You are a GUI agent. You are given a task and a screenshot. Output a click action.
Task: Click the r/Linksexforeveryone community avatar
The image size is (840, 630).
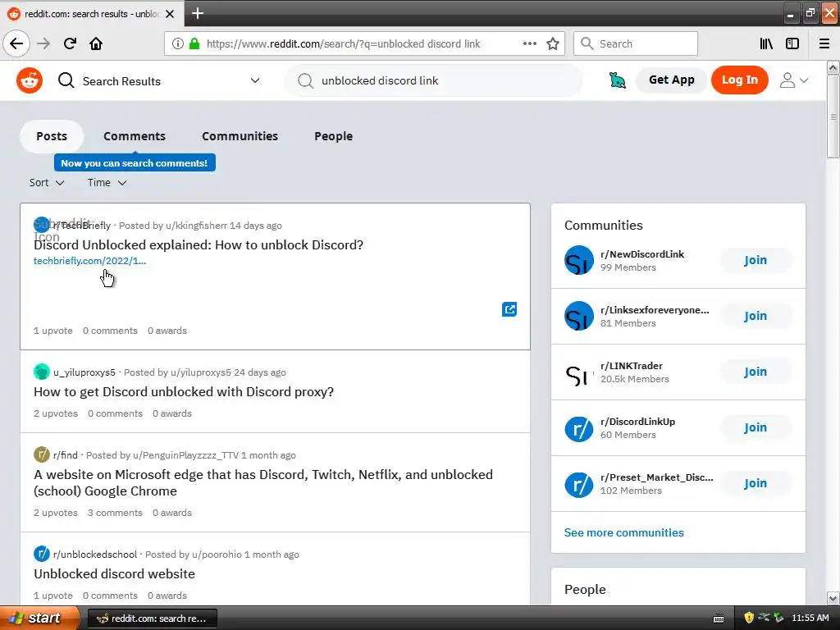pos(579,316)
